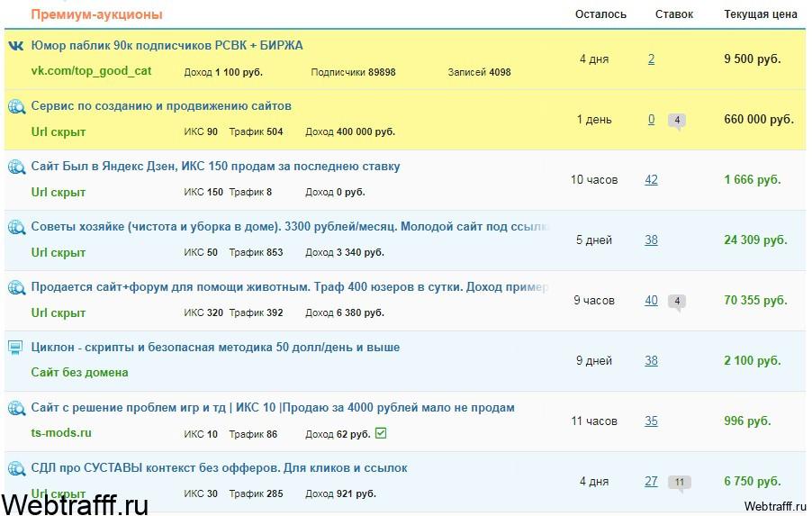Click the price 70 355 руб.
This screenshot has height=516, width=812.
click(x=755, y=301)
